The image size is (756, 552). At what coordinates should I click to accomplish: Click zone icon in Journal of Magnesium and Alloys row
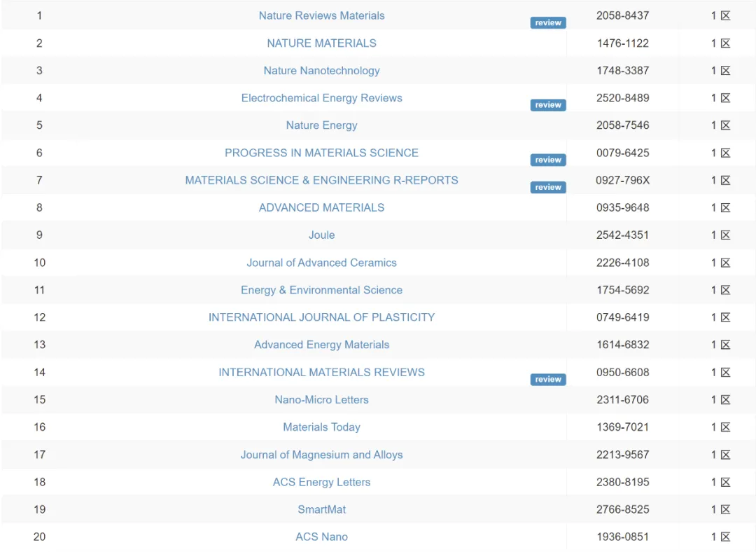tap(726, 455)
